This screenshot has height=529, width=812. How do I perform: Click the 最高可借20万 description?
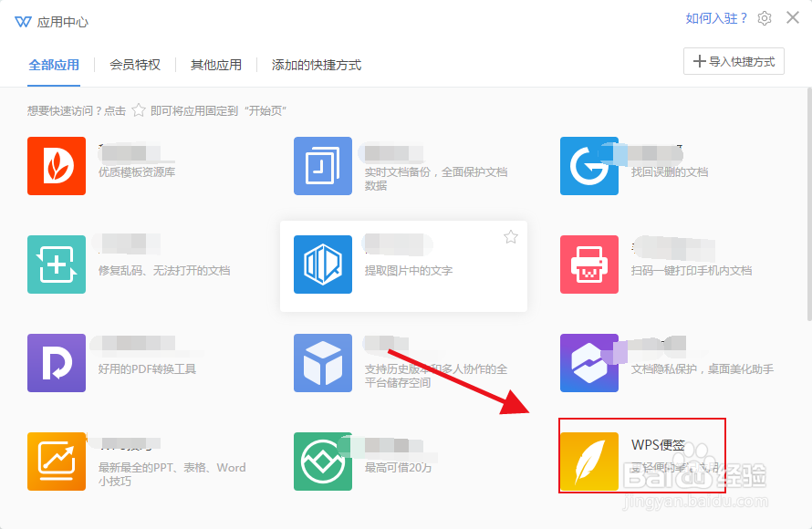pos(398,467)
